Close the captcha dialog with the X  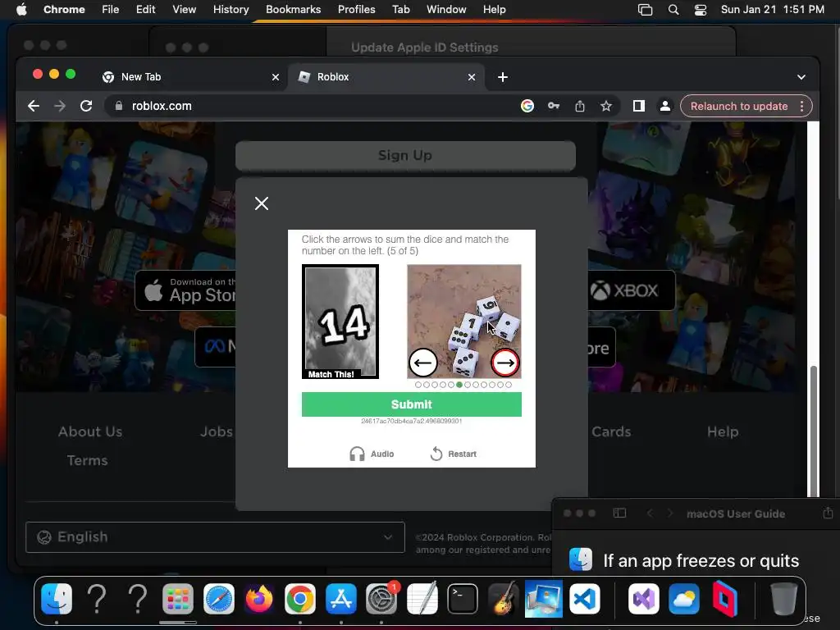point(262,203)
